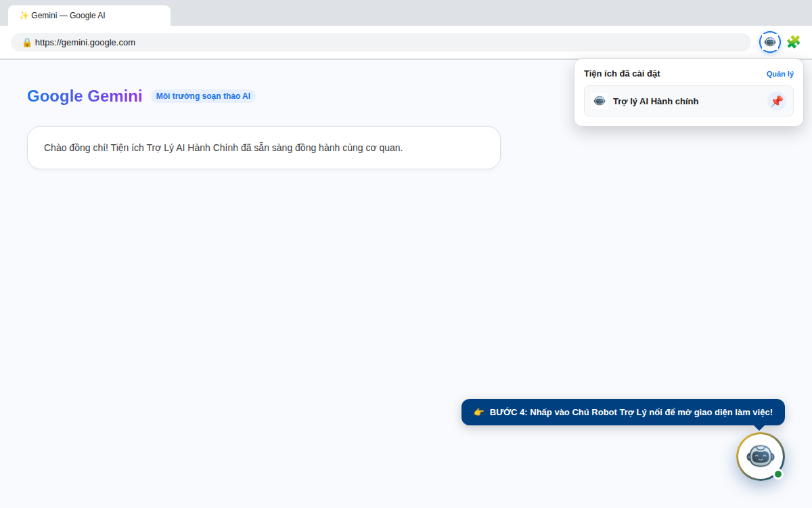
Task: Open the puzzle-piece extensions menu
Action: (793, 42)
